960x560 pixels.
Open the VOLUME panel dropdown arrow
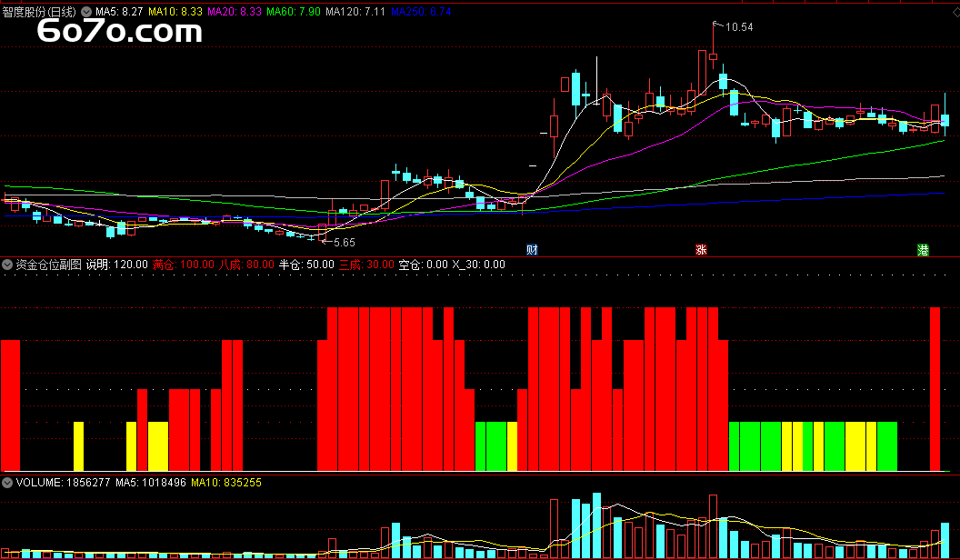pyautogui.click(x=7, y=483)
